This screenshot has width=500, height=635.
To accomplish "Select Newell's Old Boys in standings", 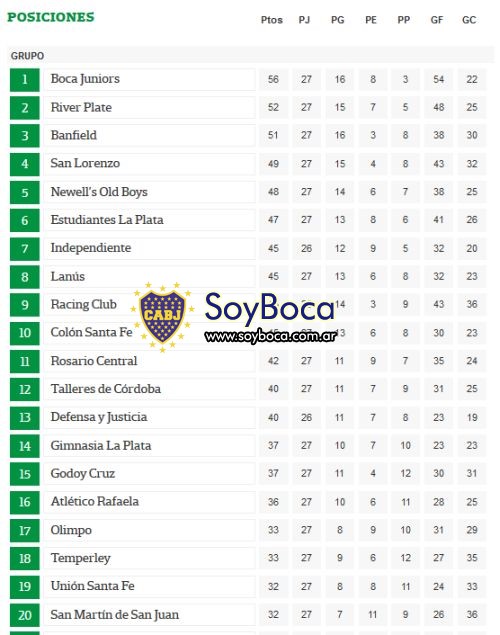I will (x=99, y=192).
